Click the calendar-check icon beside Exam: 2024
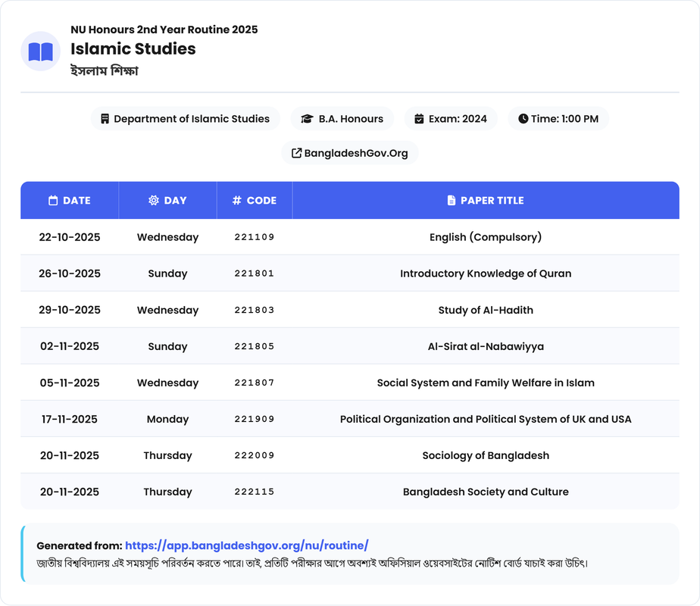 click(x=419, y=119)
